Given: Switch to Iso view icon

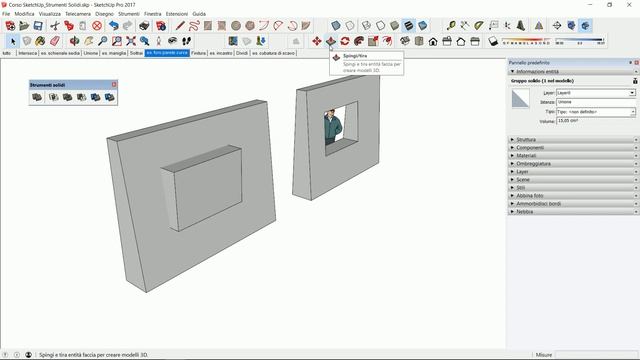Looking at the screenshot, I should pyautogui.click(x=405, y=41).
